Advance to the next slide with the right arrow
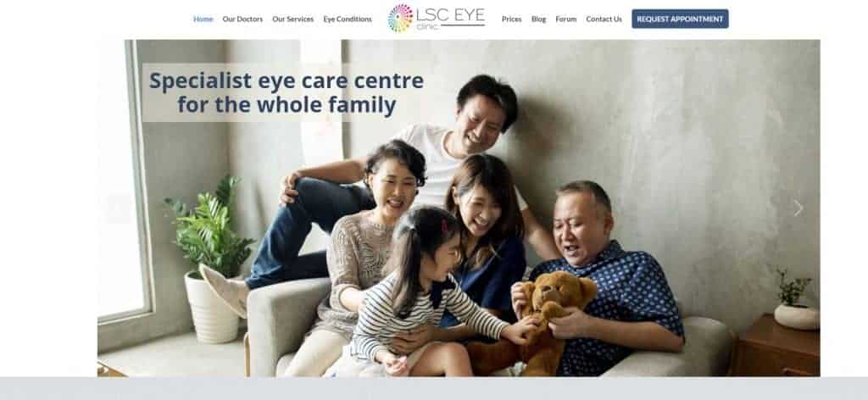Image resolution: width=868 pixels, height=400 pixels. click(x=798, y=208)
